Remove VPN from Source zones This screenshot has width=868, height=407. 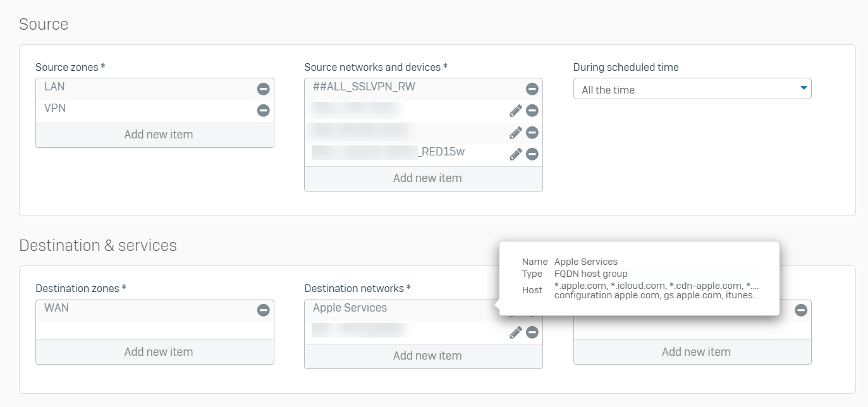point(264,111)
